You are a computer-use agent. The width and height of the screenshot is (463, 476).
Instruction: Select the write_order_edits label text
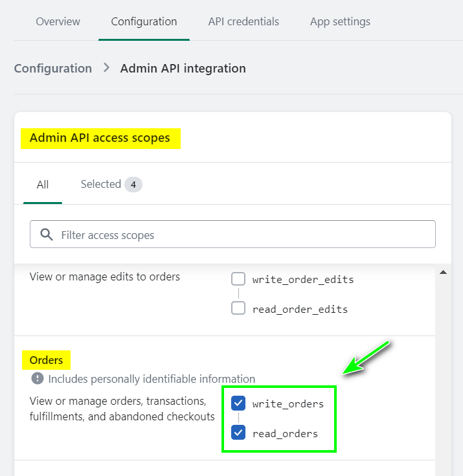click(x=303, y=279)
